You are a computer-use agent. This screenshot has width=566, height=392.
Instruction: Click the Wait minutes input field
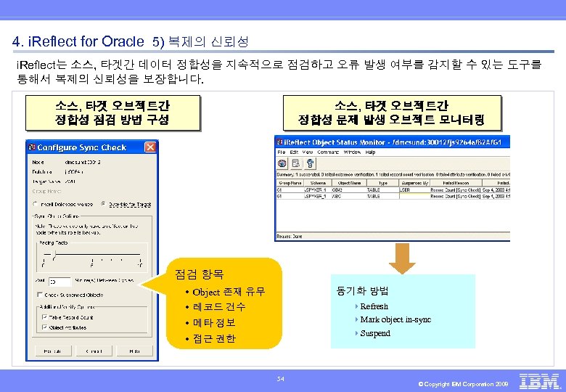(x=60, y=282)
